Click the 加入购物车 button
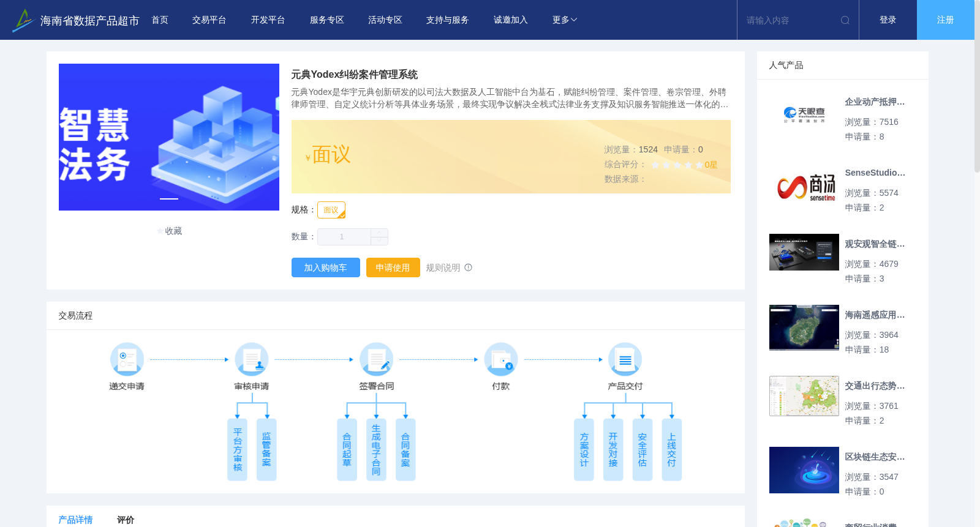 click(x=326, y=267)
